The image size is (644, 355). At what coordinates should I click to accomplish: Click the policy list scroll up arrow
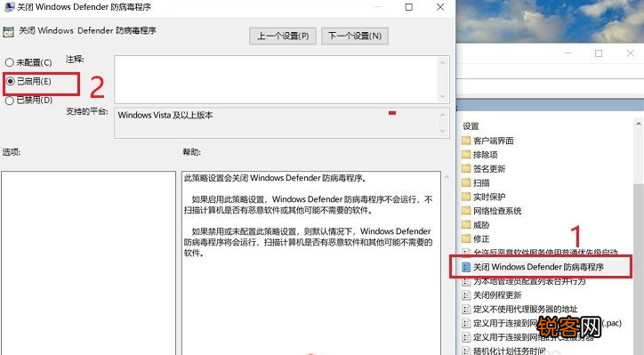(x=639, y=124)
